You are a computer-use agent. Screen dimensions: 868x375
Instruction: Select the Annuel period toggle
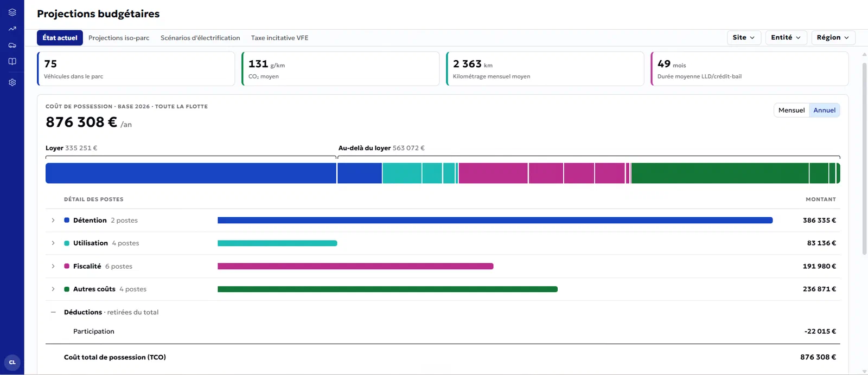tap(825, 110)
